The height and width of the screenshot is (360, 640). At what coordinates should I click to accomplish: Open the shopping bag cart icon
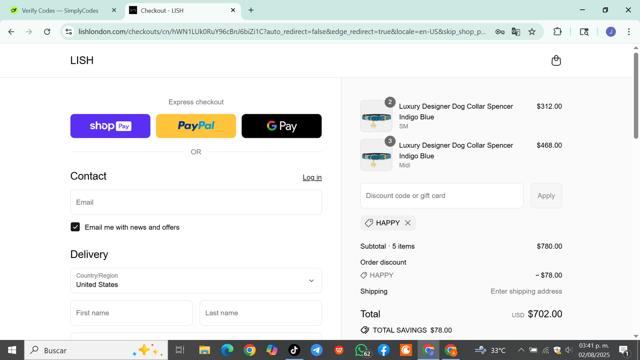tap(556, 60)
